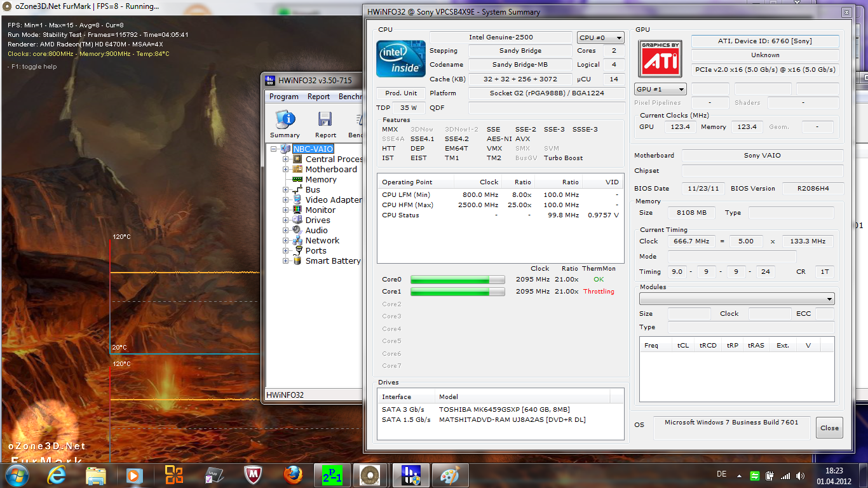Click the Sandy Bridge-MB codename field

520,64
